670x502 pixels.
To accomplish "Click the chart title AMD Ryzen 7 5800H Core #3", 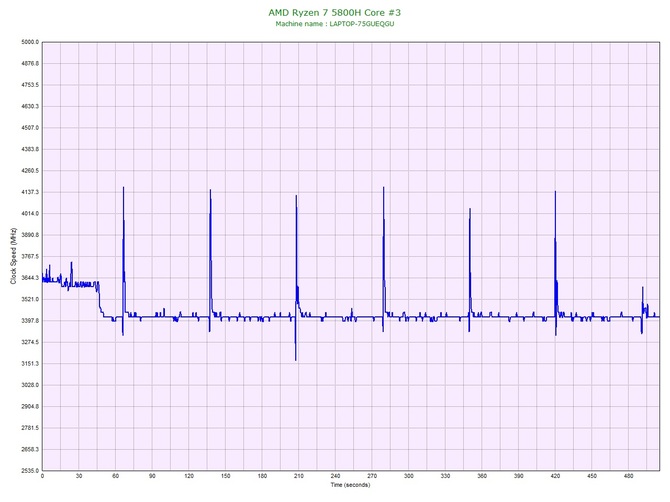I will 335,12.
